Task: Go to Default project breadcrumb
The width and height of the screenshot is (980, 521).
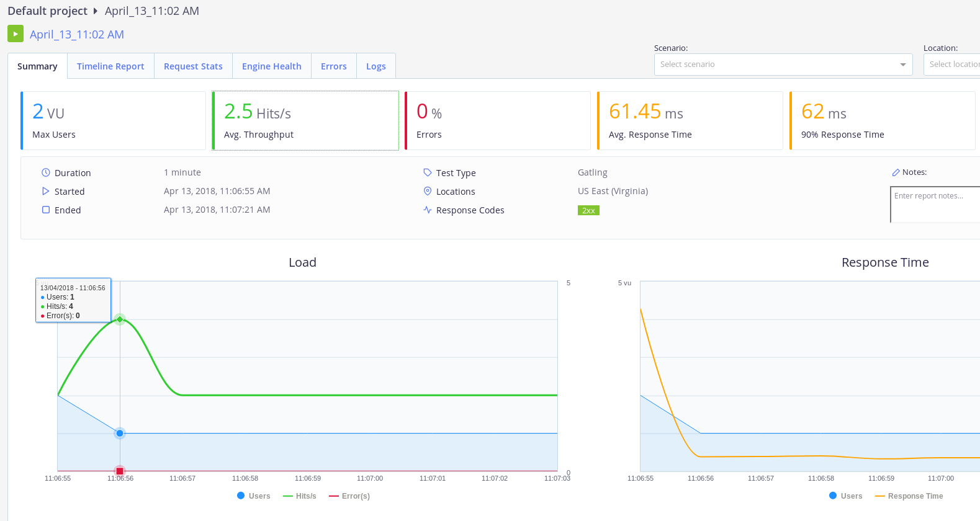Action: [47, 11]
